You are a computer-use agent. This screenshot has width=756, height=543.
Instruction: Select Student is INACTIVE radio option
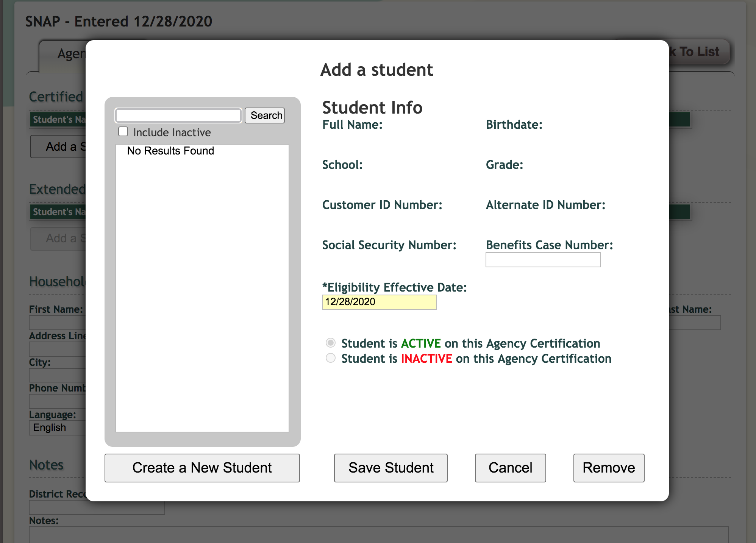coord(331,358)
